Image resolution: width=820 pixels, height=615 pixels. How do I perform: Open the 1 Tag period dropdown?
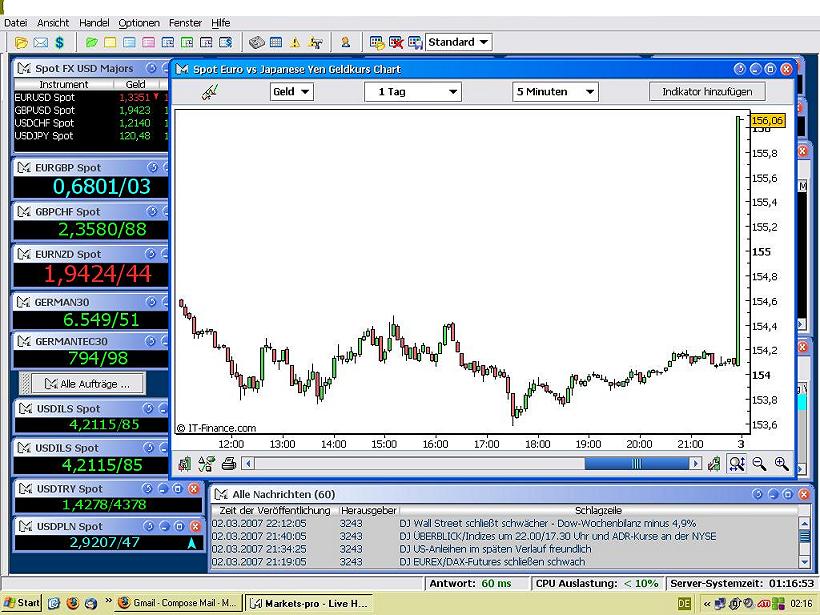coord(413,92)
